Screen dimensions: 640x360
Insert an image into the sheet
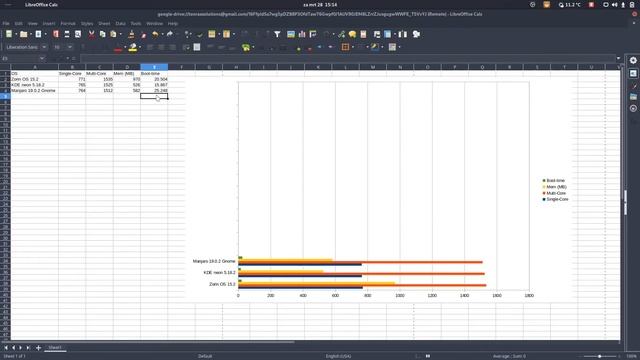291,34
